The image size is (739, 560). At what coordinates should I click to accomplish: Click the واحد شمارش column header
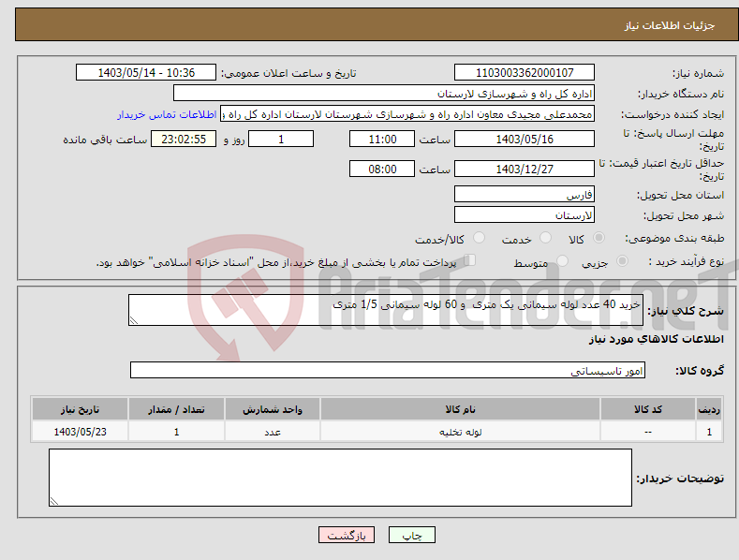coord(273,409)
